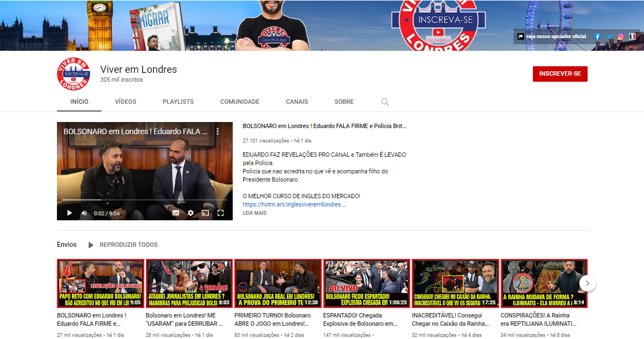
Task: Enter fullscreen on featured video
Action: pyautogui.click(x=221, y=213)
